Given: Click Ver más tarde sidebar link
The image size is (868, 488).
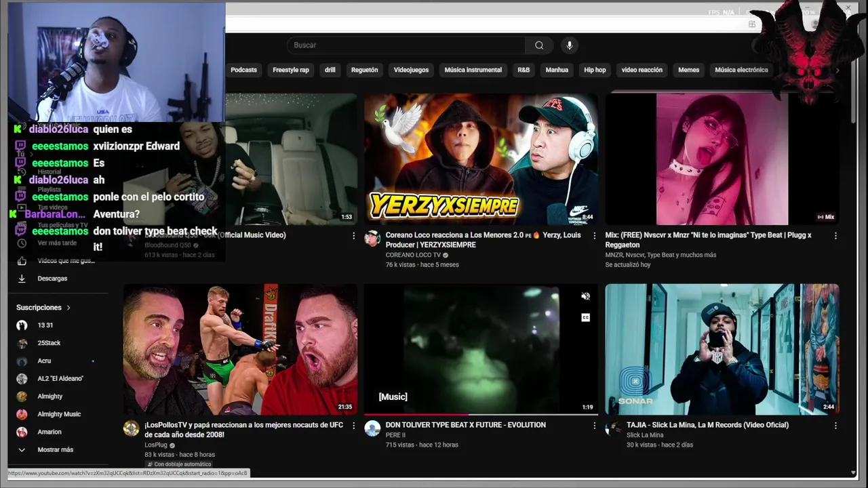Looking at the screenshot, I should tap(57, 243).
